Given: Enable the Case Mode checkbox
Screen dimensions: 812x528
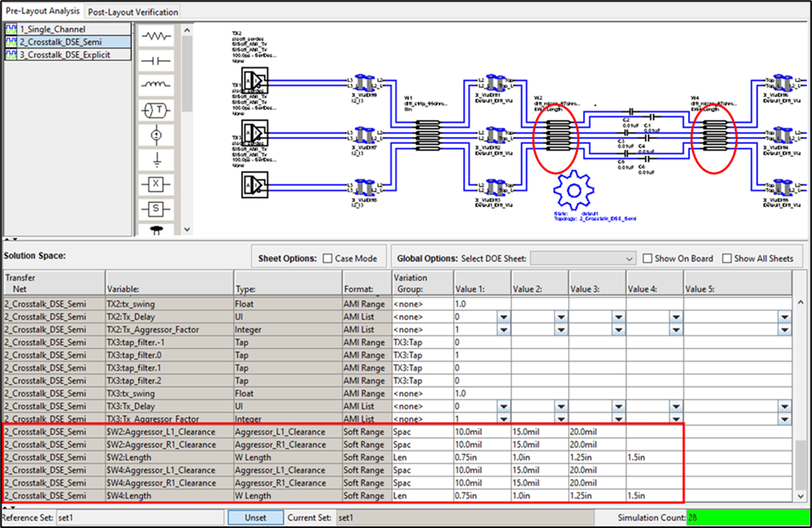Looking at the screenshot, I should tap(328, 258).
